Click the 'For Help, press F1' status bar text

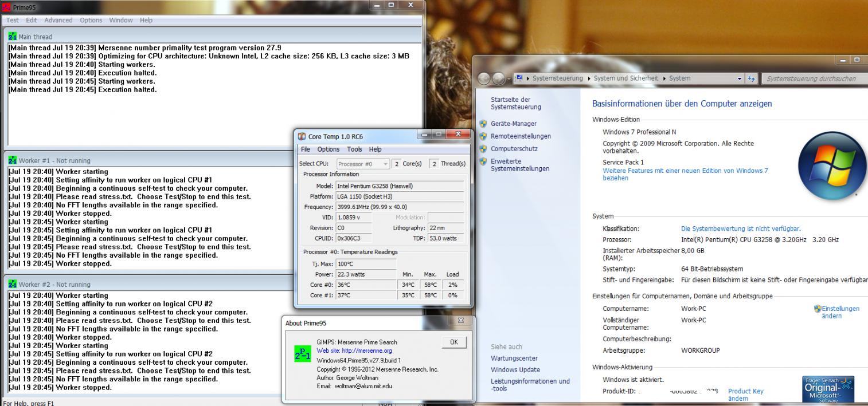tap(29, 403)
